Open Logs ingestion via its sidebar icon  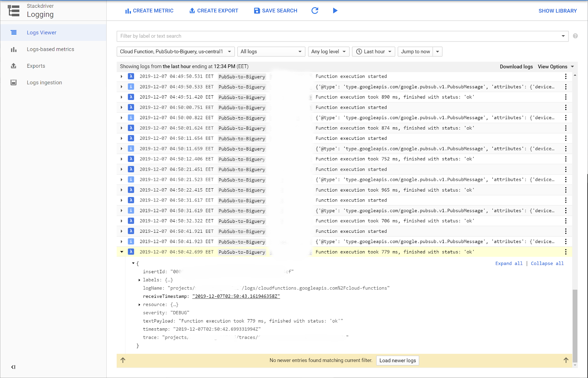(x=14, y=82)
